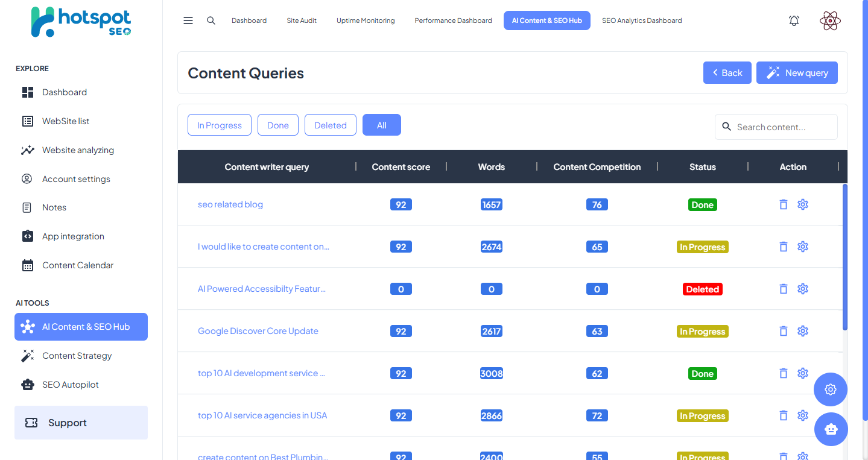Click the Content Calendar icon in sidebar

pyautogui.click(x=28, y=265)
